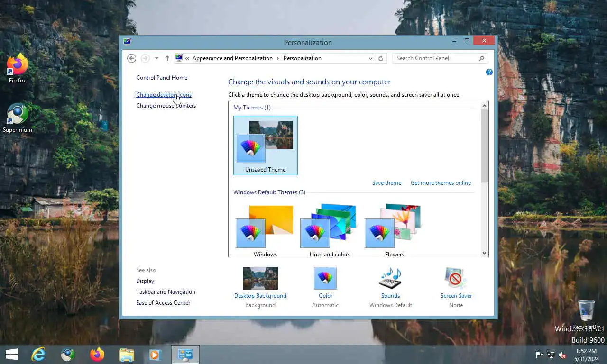
Task: Click the themes list scrollbar thumb
Action: click(x=484, y=146)
